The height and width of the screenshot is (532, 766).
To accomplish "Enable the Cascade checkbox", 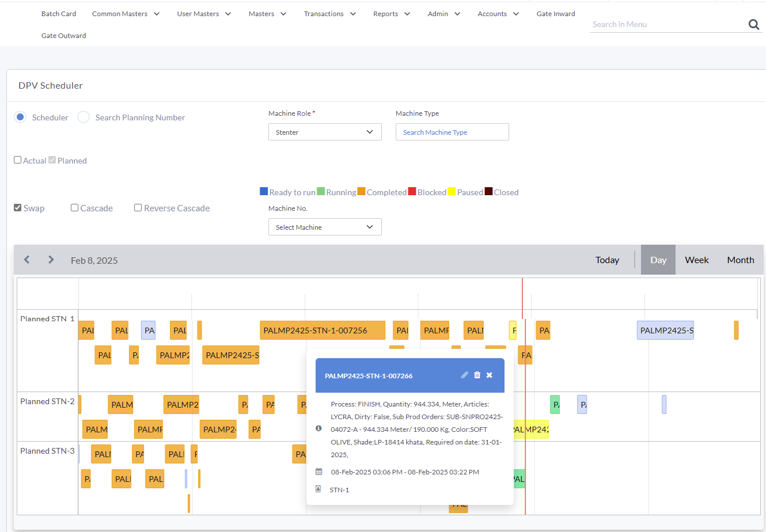I will [75, 208].
